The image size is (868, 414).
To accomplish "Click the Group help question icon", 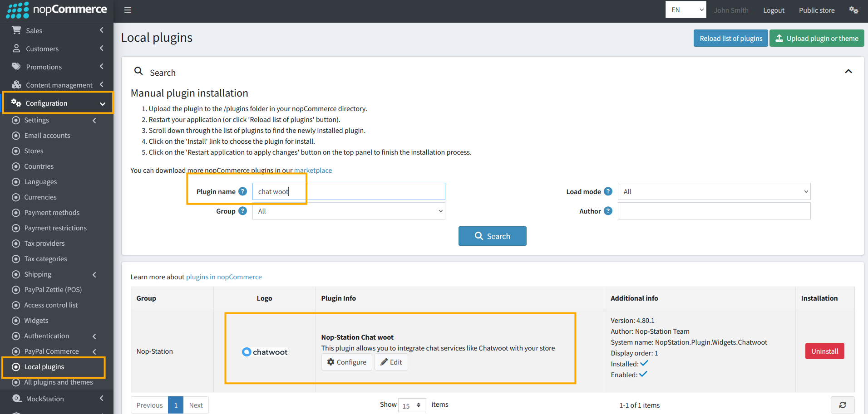I will (x=243, y=211).
